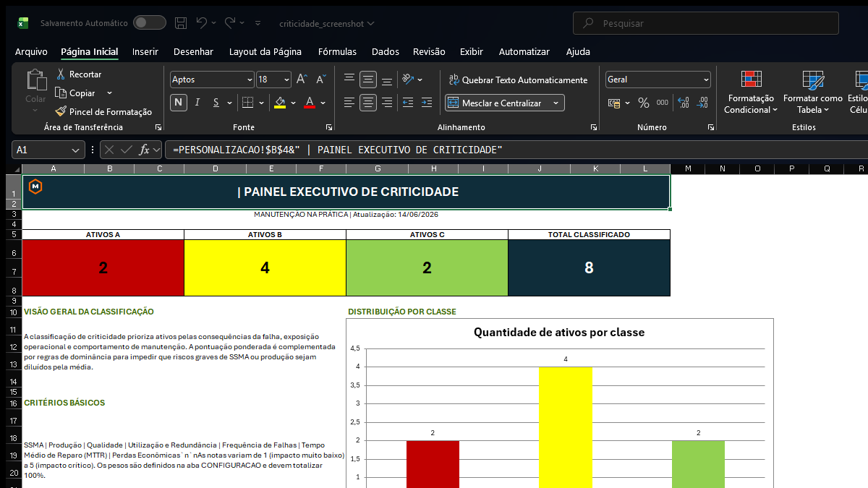The width and height of the screenshot is (868, 488).
Task: Apply yellow fill color bucket
Action: pos(281,103)
